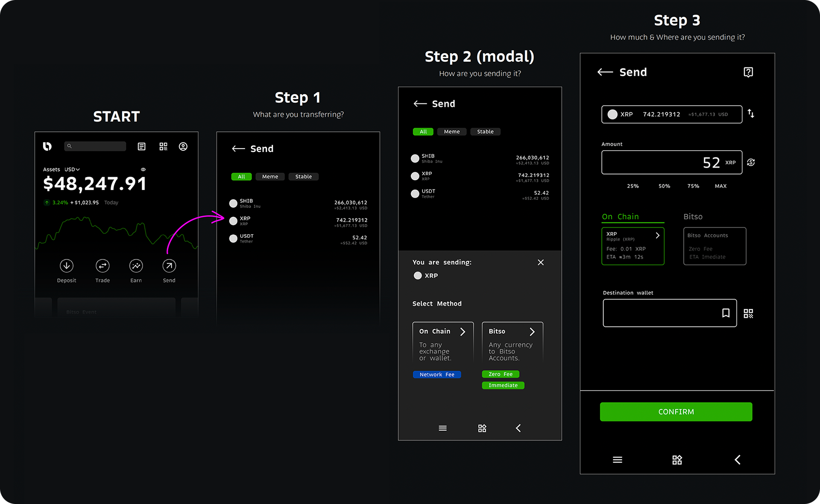The height and width of the screenshot is (504, 820).
Task: Tap the Send icon on Start screen
Action: [x=169, y=266]
